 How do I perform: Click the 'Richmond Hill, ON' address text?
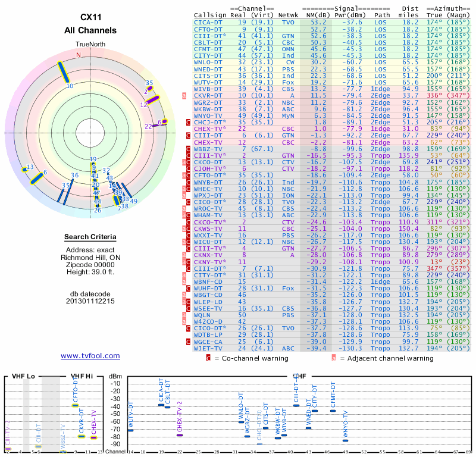(90, 258)
